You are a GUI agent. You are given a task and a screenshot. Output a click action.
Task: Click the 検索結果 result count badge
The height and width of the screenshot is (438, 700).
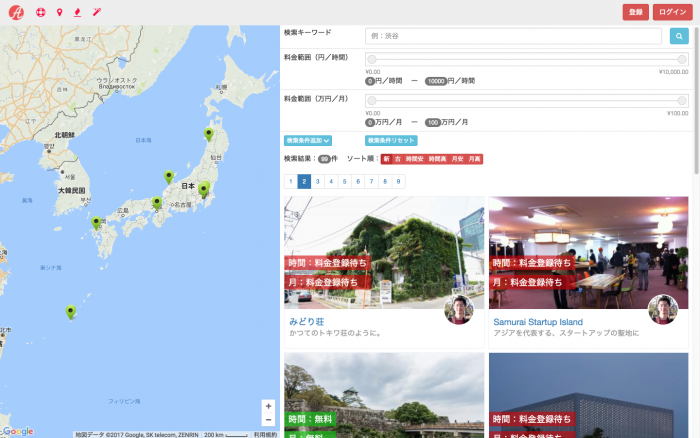coord(325,159)
